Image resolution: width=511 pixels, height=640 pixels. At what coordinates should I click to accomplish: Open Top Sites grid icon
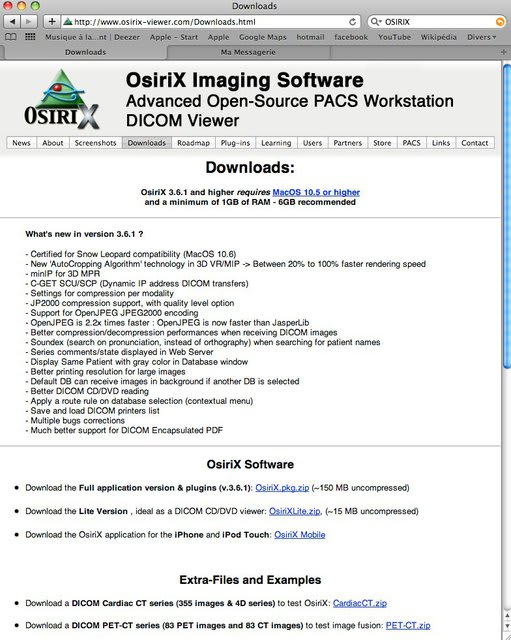[30, 37]
